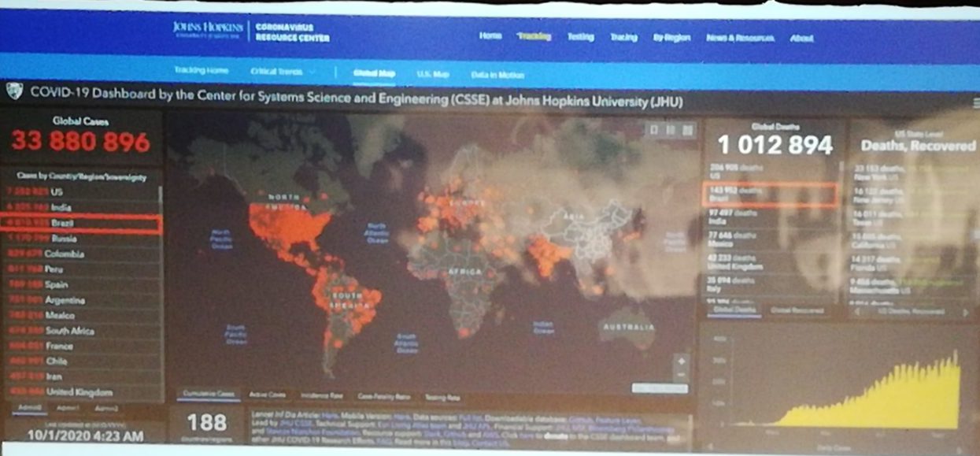Click the shield icon beside the dashboard title

pos(13,91)
